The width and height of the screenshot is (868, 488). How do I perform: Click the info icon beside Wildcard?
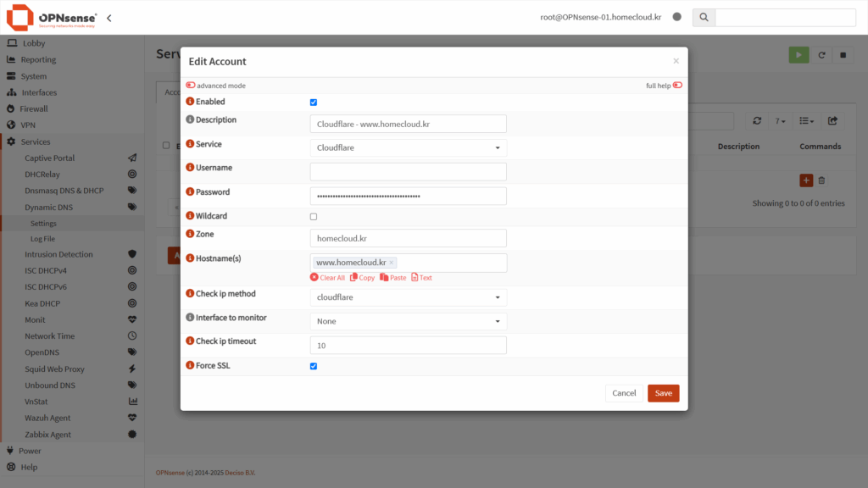point(190,216)
